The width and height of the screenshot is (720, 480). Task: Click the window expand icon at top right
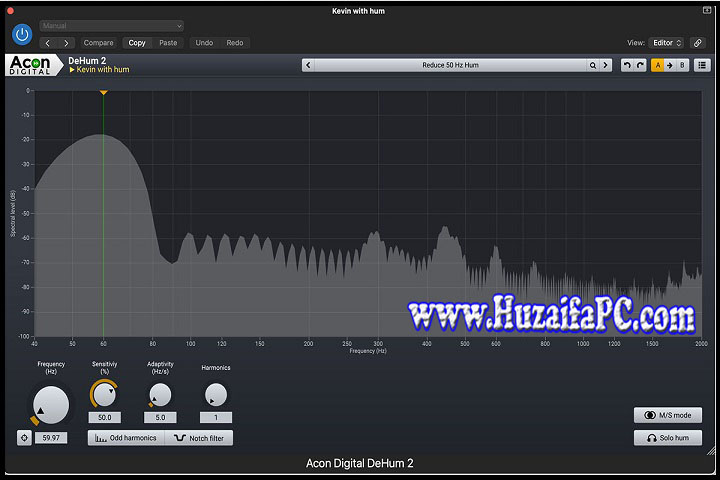tap(707, 10)
